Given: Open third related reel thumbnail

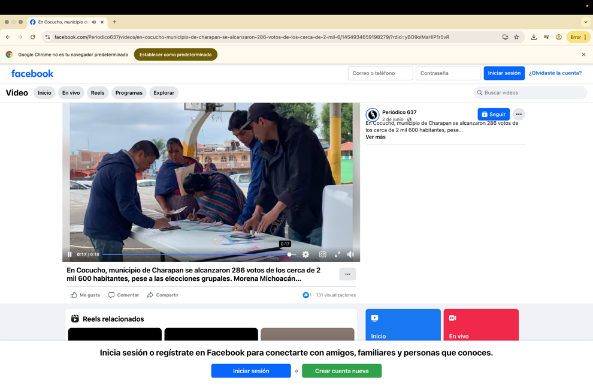Looking at the screenshot, I should [x=307, y=334].
